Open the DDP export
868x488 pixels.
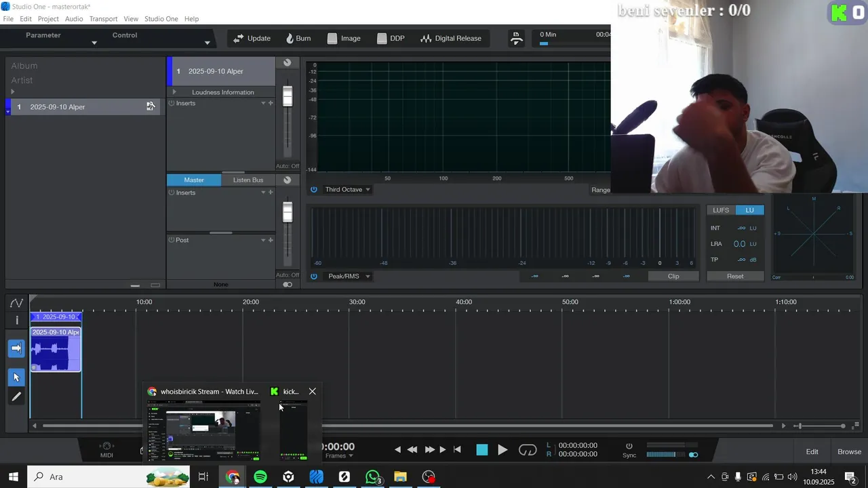point(391,39)
